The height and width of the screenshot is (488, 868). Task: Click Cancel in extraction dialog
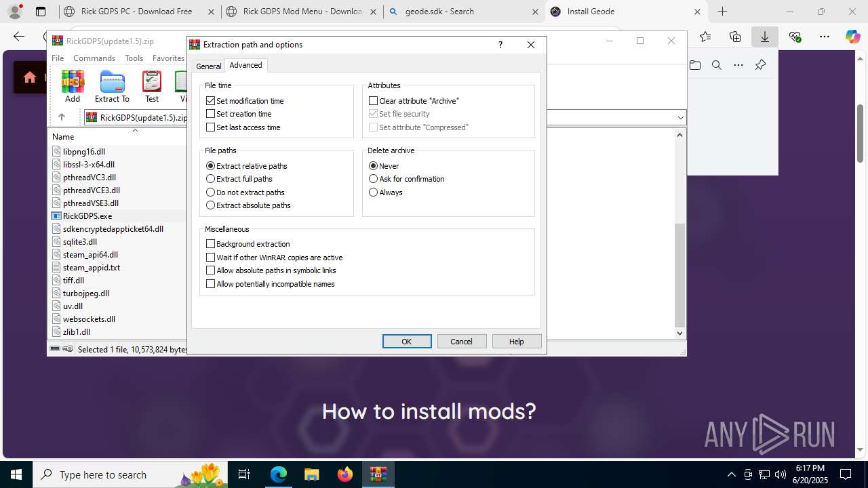click(x=461, y=342)
